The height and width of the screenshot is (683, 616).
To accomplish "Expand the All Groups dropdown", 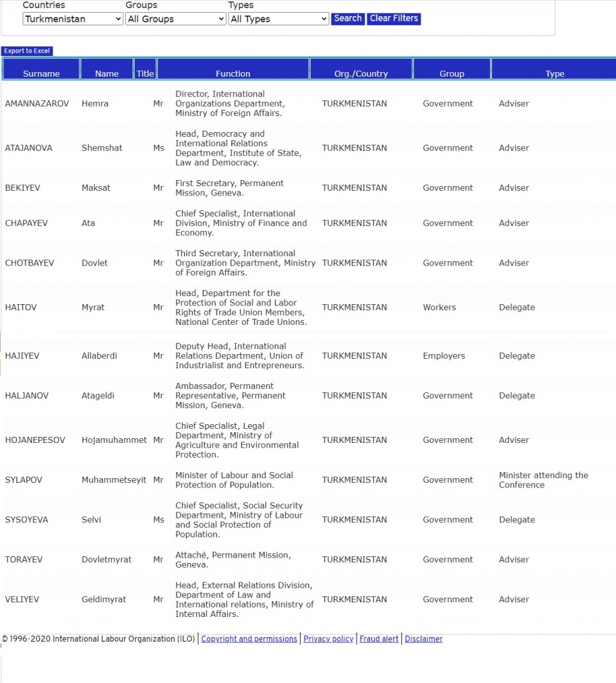I will [176, 19].
